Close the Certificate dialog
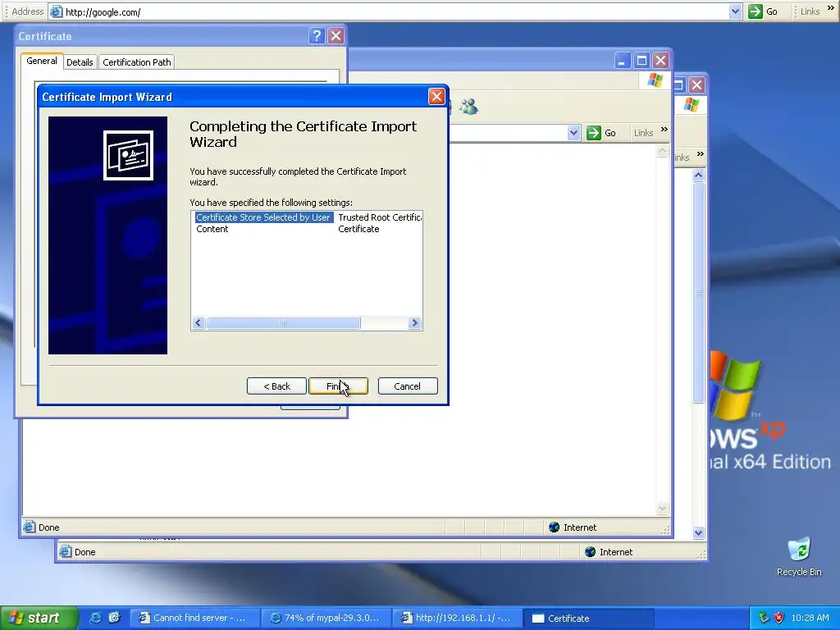840x630 pixels. pos(336,36)
